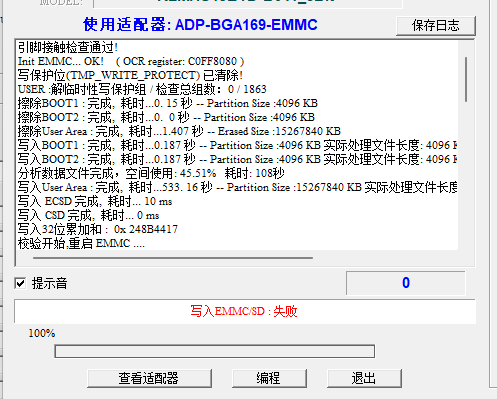The width and height of the screenshot is (497, 399).
Task: Toggle the 提示音 checkbox
Action: (x=21, y=283)
